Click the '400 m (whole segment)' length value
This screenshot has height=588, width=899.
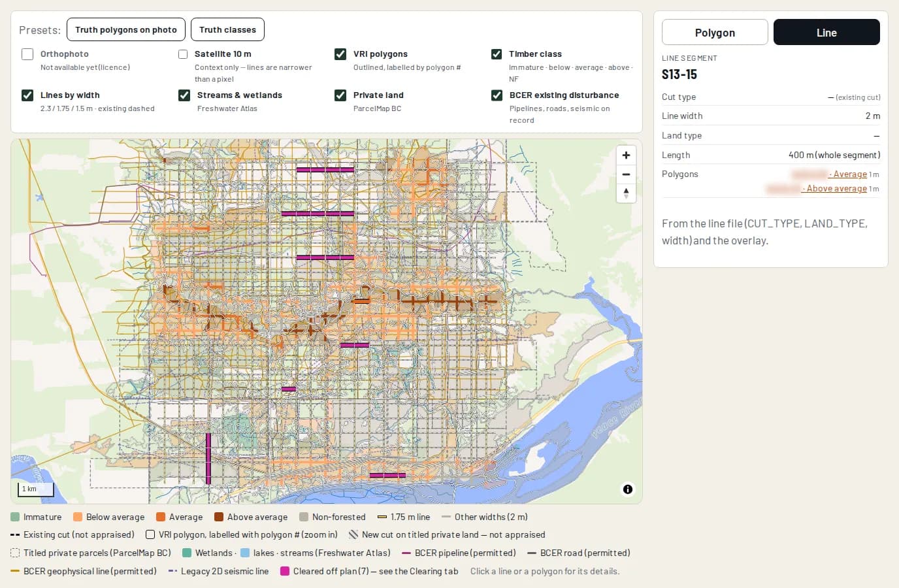(834, 155)
